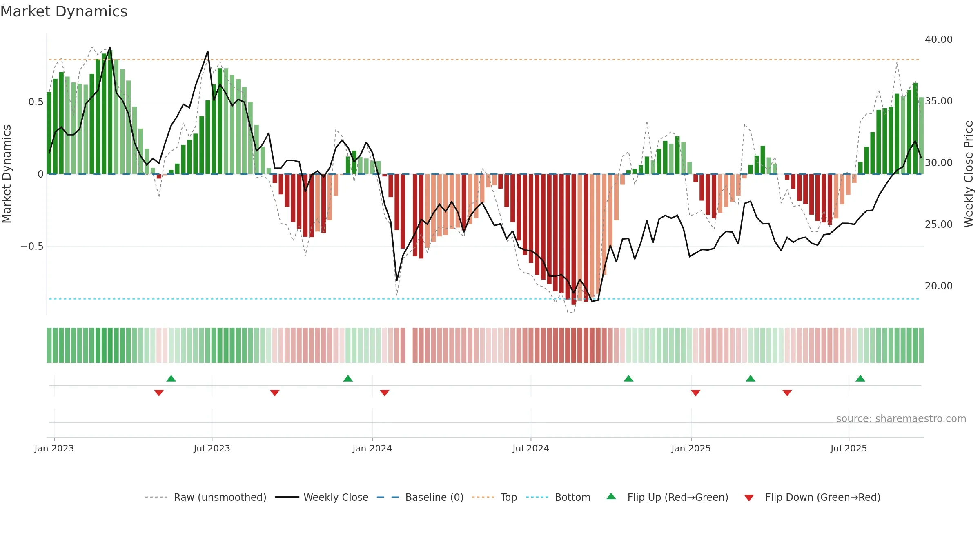This screenshot has height=551, width=980.
Task: Click the Flip Down (Green→Red) legend label
Action: [823, 497]
